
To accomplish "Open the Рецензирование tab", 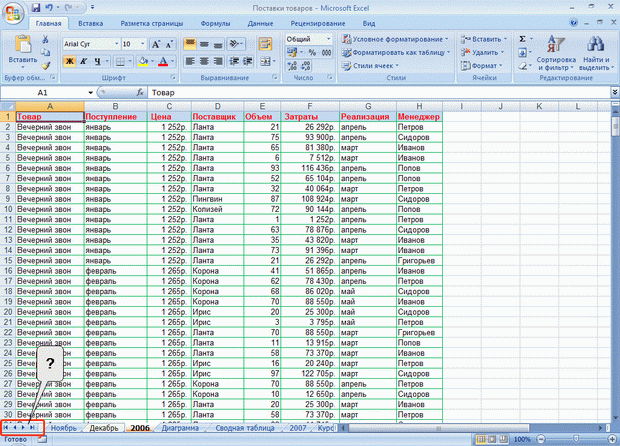I will click(318, 23).
